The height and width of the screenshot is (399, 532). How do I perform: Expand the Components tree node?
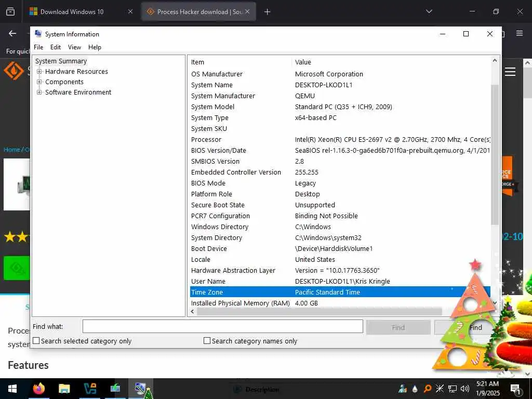[39, 82]
